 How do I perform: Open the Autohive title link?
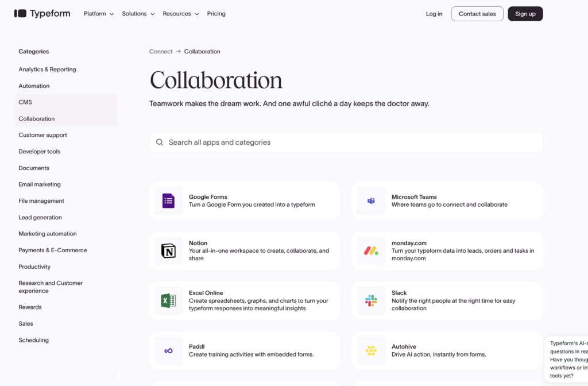(404, 346)
